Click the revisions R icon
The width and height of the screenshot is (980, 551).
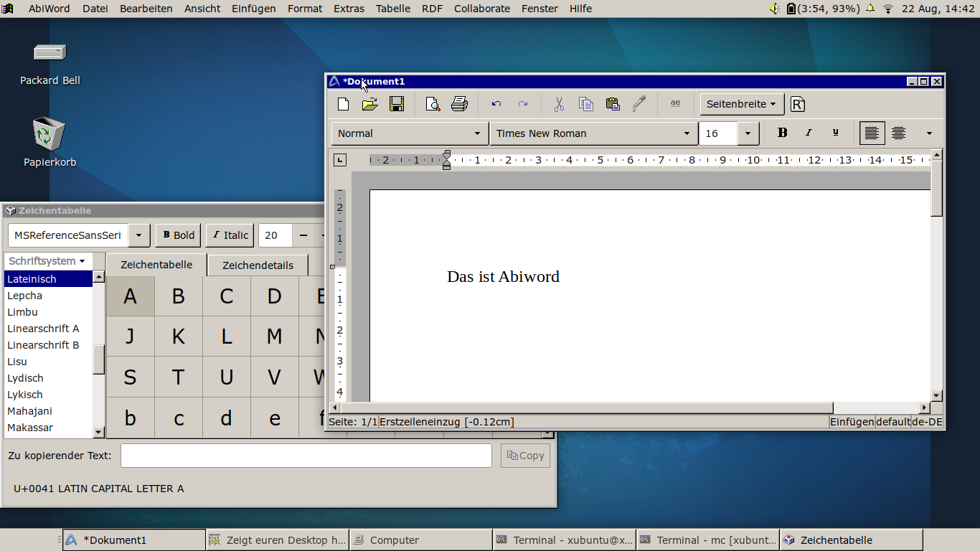pyautogui.click(x=798, y=104)
